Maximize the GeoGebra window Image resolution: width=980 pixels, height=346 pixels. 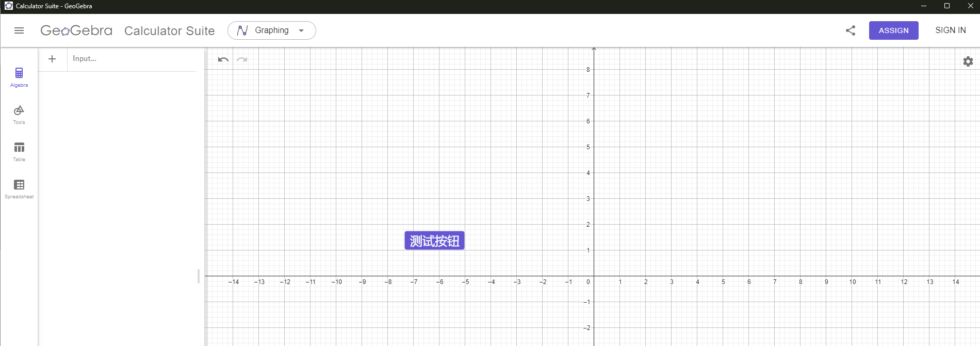[947, 6]
